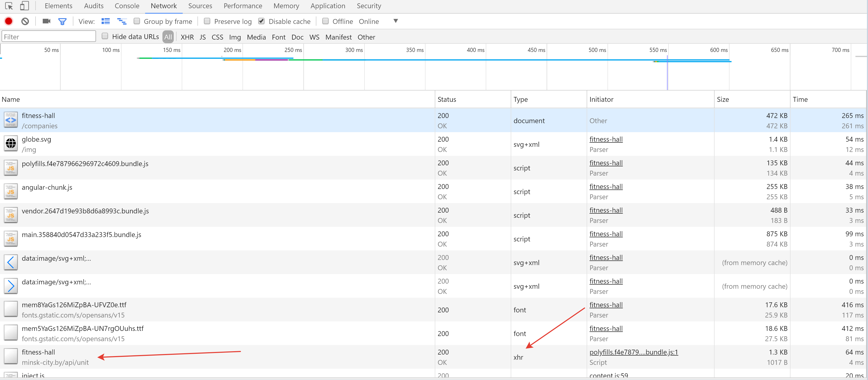Filter requests by Doc type
Viewport: 868px width, 380px height.
[x=297, y=37]
